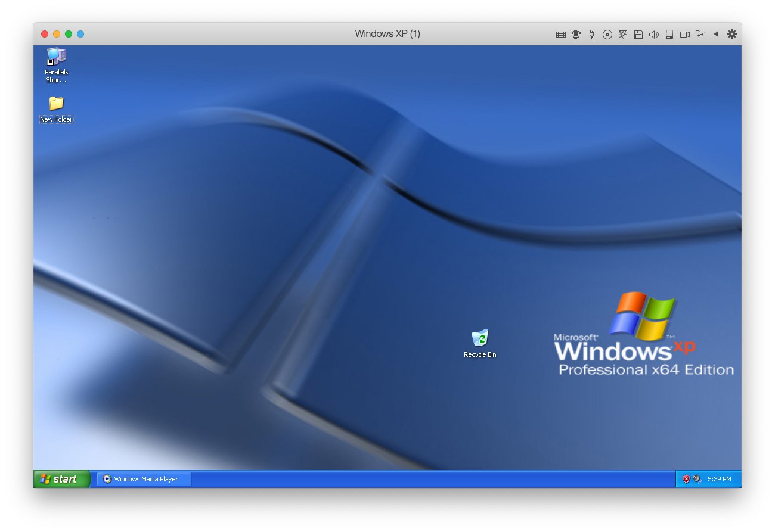The width and height of the screenshot is (775, 532).
Task: Open the video camera icon in title bar
Action: [x=685, y=35]
